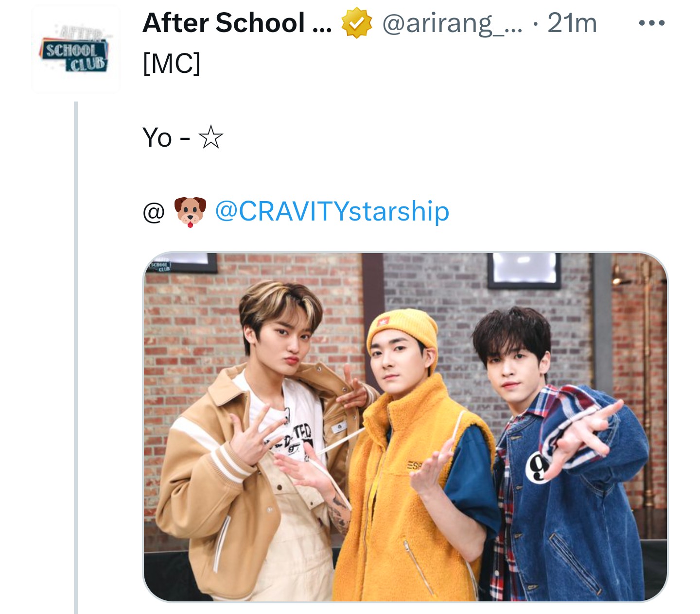This screenshot has height=614, width=700.
Task: Click the gold verified badge
Action: tap(356, 23)
